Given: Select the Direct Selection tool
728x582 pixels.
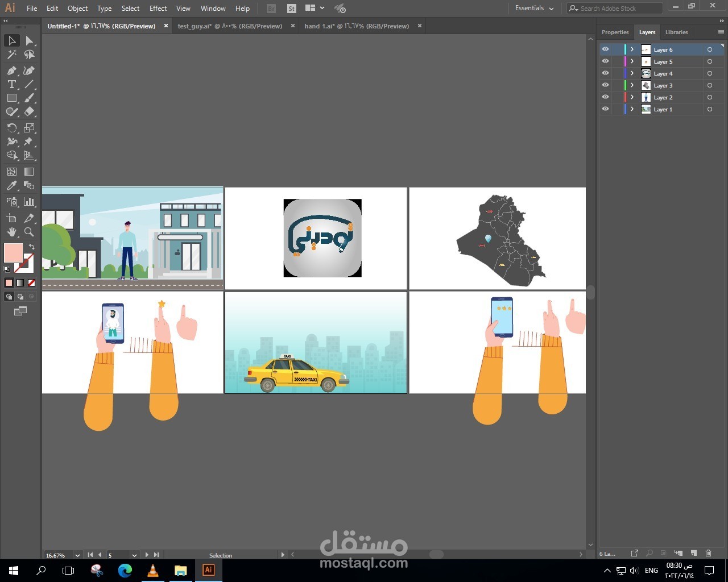Looking at the screenshot, I should coord(29,40).
